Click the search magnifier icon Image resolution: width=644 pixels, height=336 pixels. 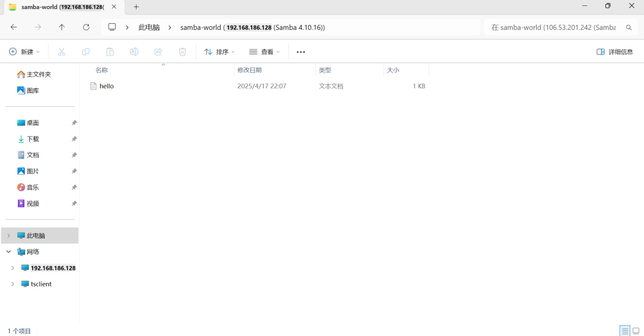coord(628,27)
